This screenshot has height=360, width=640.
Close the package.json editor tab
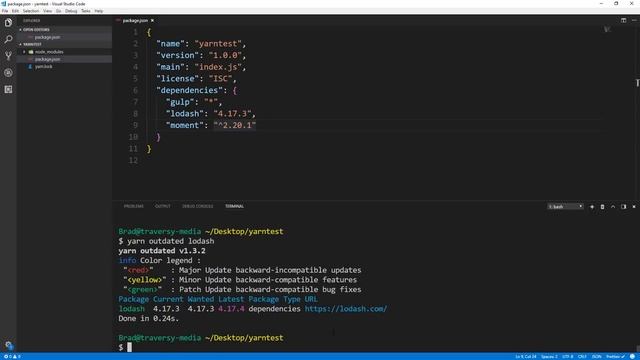click(152, 20)
